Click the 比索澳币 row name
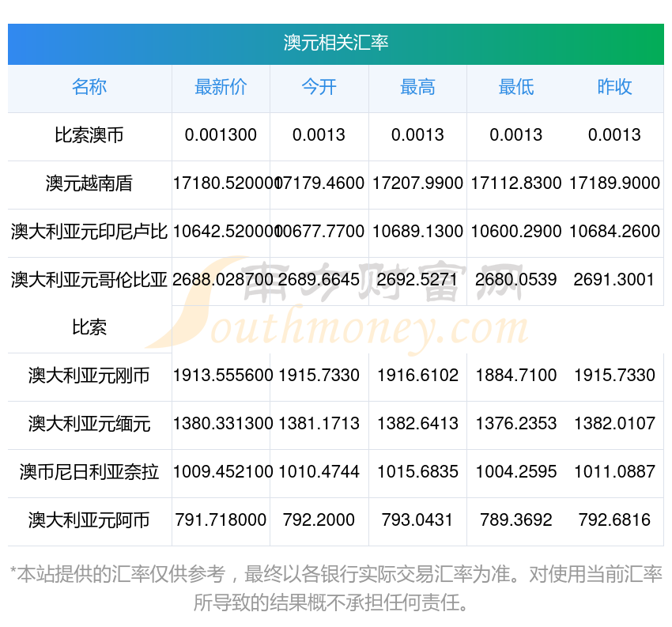Screen dimensions: 672x627 point(89,135)
